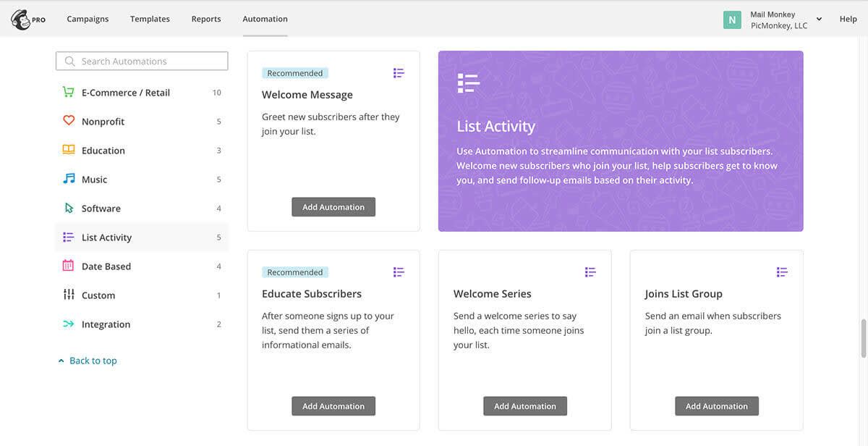
Task: Open the Campaigns menu
Action: pyautogui.click(x=88, y=19)
